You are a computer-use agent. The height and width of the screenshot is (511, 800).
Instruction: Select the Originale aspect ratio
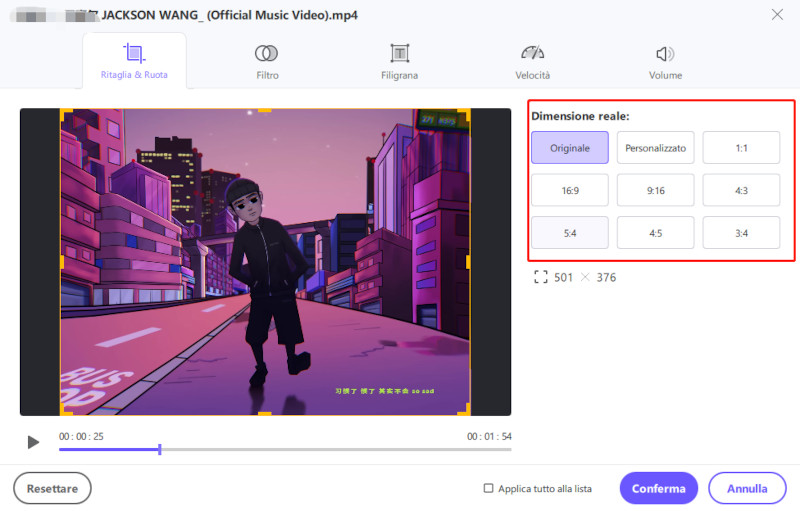coord(569,148)
